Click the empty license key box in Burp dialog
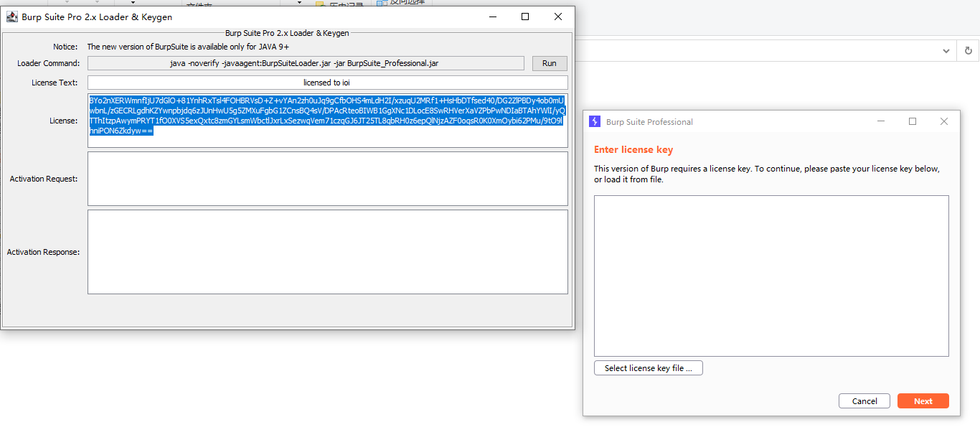The height and width of the screenshot is (445, 980). click(771, 276)
